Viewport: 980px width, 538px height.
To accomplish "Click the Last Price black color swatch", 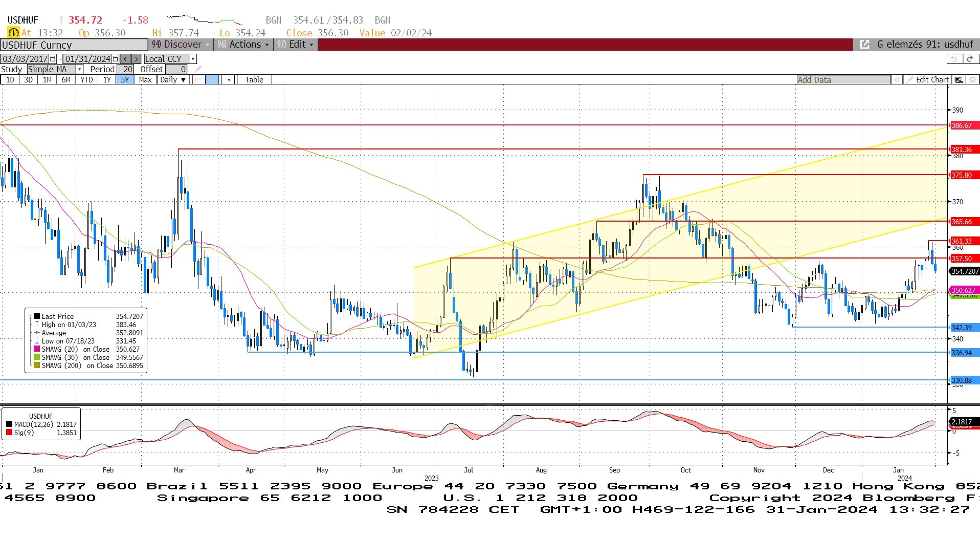I will 37,316.
